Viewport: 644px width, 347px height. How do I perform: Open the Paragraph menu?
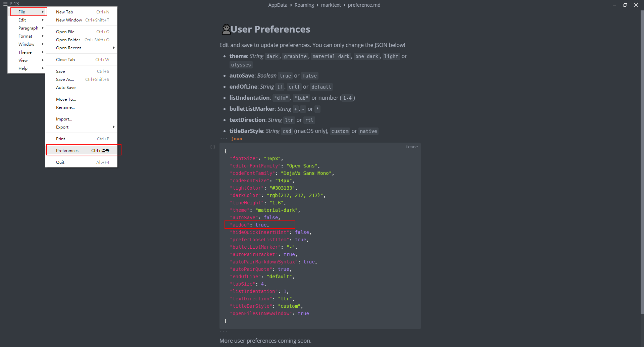pos(27,28)
